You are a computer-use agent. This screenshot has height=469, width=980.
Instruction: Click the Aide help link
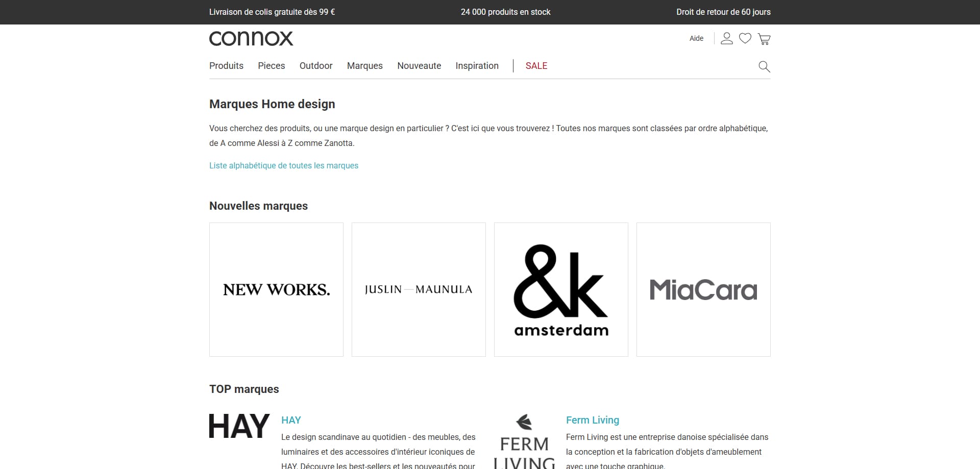(696, 38)
